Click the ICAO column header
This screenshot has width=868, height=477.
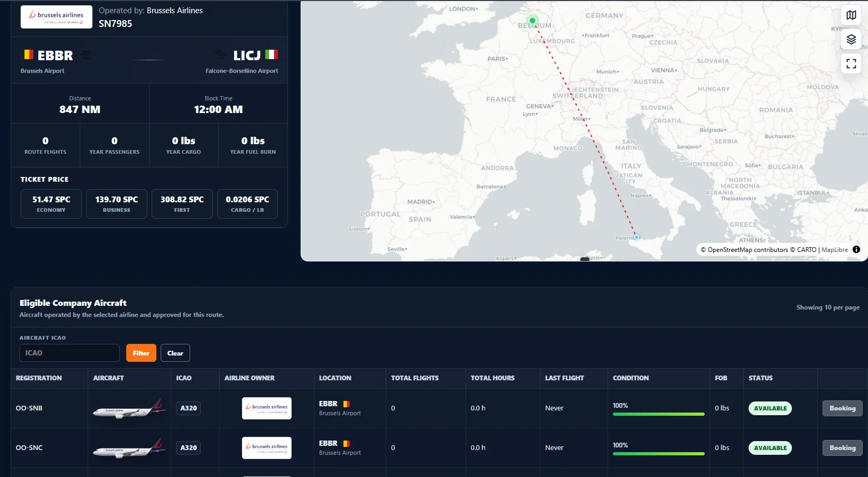[x=184, y=378]
